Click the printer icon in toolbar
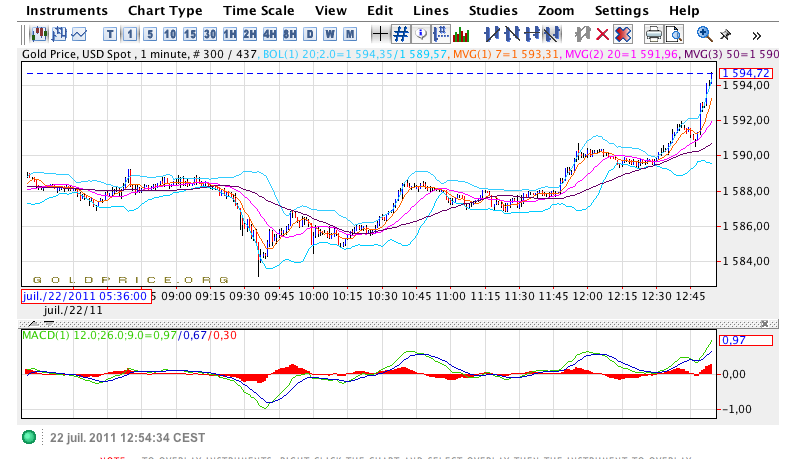The image size is (792, 459). point(654,34)
